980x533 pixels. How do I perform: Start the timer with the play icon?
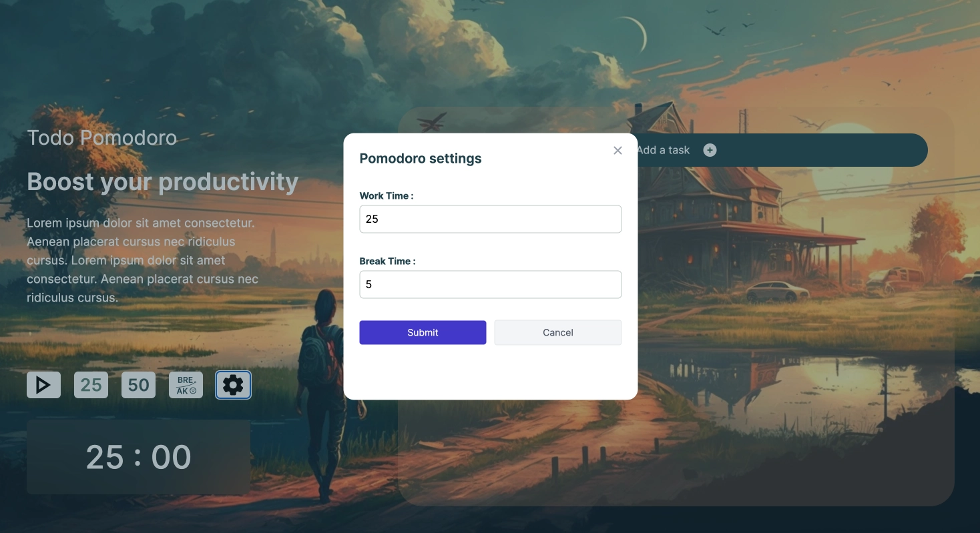43,385
